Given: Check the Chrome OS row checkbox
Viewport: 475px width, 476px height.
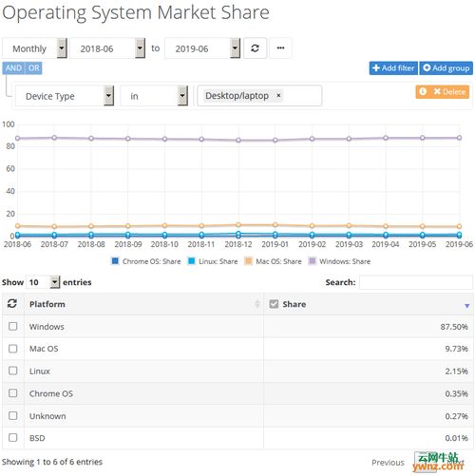Looking at the screenshot, I should tap(13, 393).
